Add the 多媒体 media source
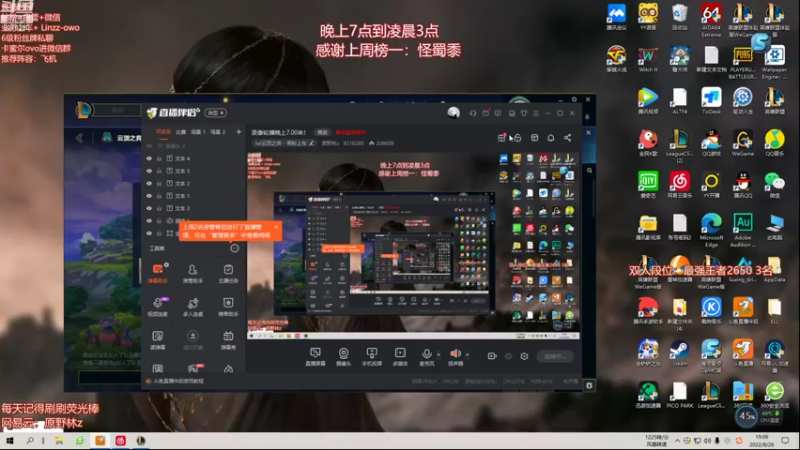The width and height of the screenshot is (800, 450). pyautogui.click(x=400, y=357)
